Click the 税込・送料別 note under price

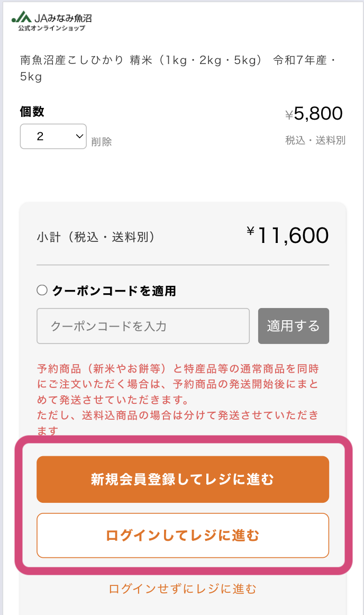(315, 142)
